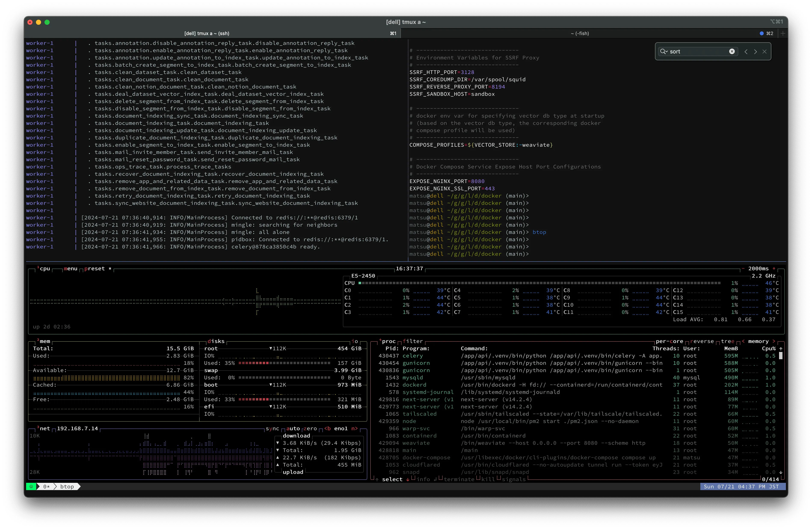Clear the 'sort' search text
The height and width of the screenshot is (529, 812).
(x=732, y=52)
